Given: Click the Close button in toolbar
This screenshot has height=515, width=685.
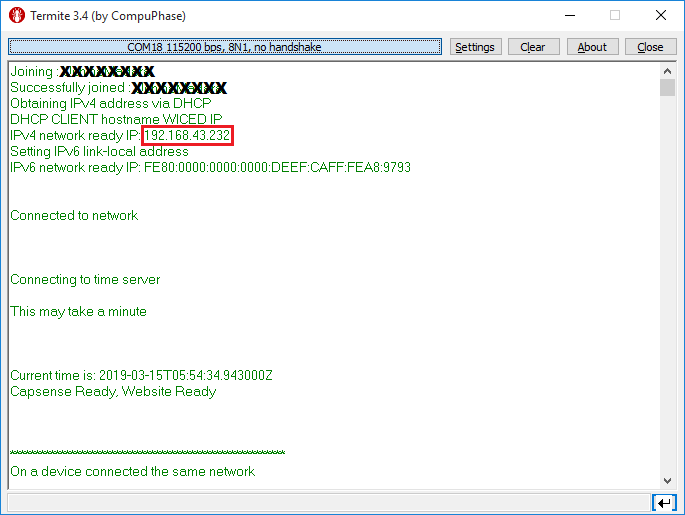Looking at the screenshot, I should [650, 47].
